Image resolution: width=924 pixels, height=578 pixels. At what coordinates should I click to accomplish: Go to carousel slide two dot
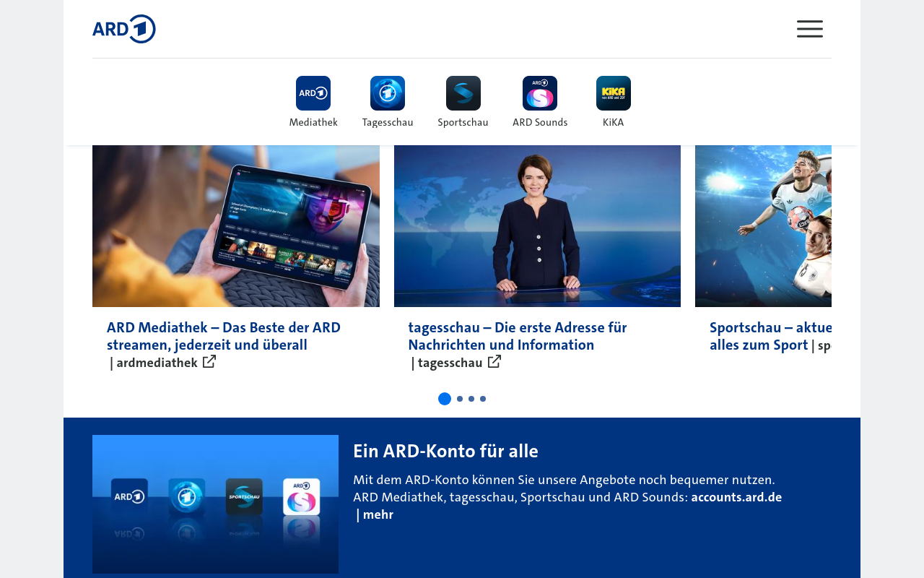pos(460,399)
